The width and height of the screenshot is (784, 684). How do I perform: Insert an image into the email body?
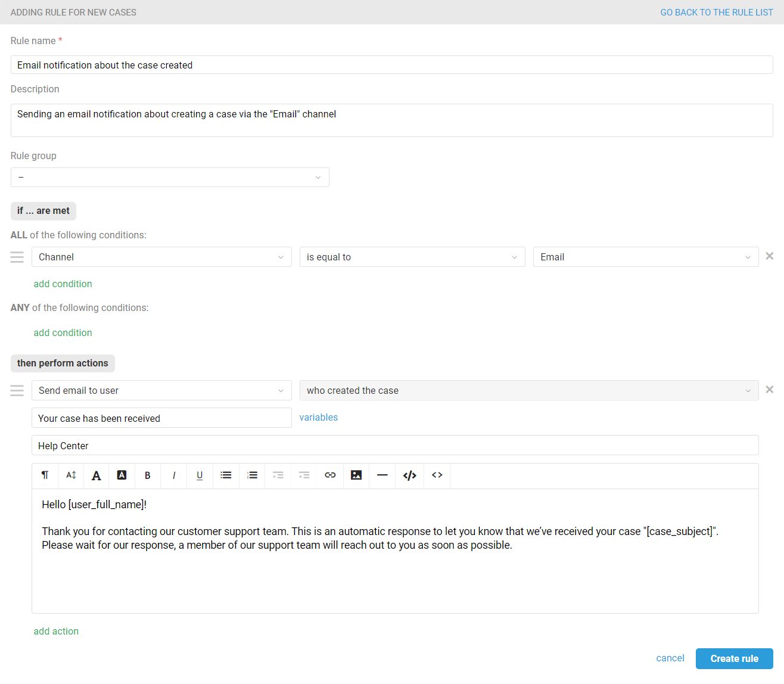[x=356, y=475]
